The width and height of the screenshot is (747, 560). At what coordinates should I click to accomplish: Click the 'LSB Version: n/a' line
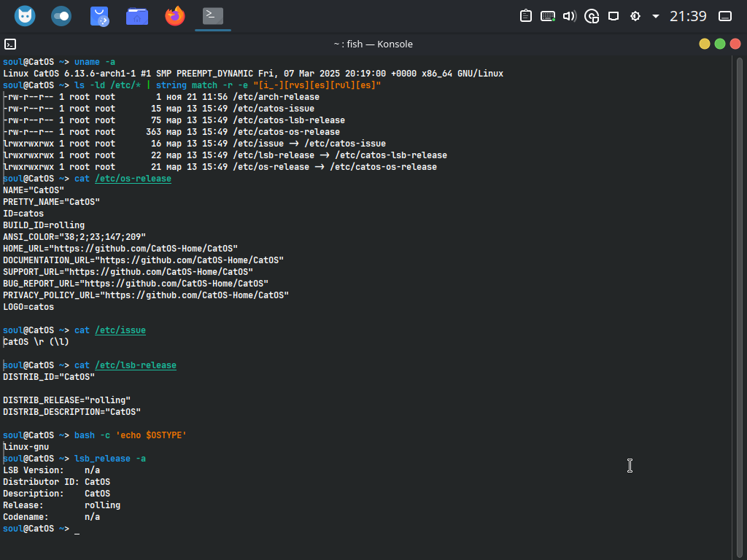tap(52, 470)
